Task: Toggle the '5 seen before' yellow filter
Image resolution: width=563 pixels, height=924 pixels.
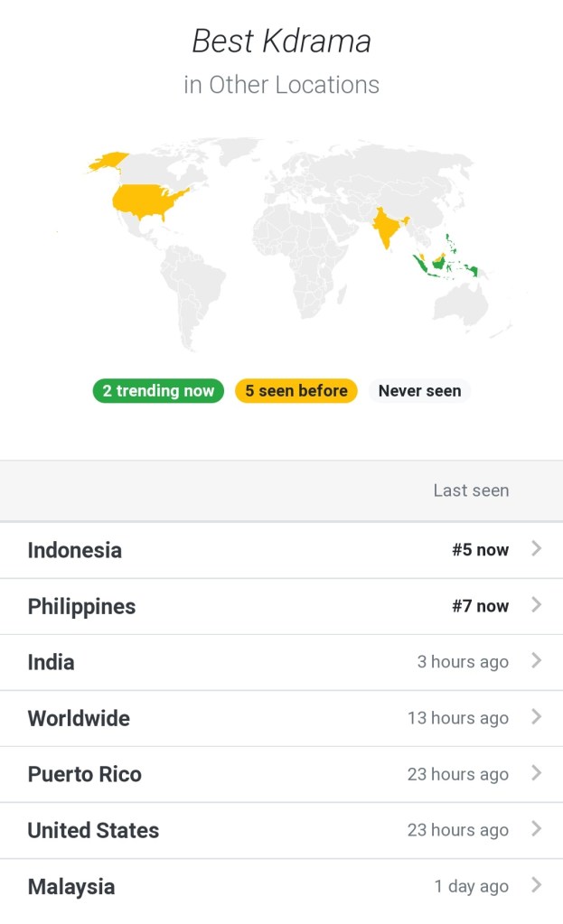Action: (x=296, y=391)
